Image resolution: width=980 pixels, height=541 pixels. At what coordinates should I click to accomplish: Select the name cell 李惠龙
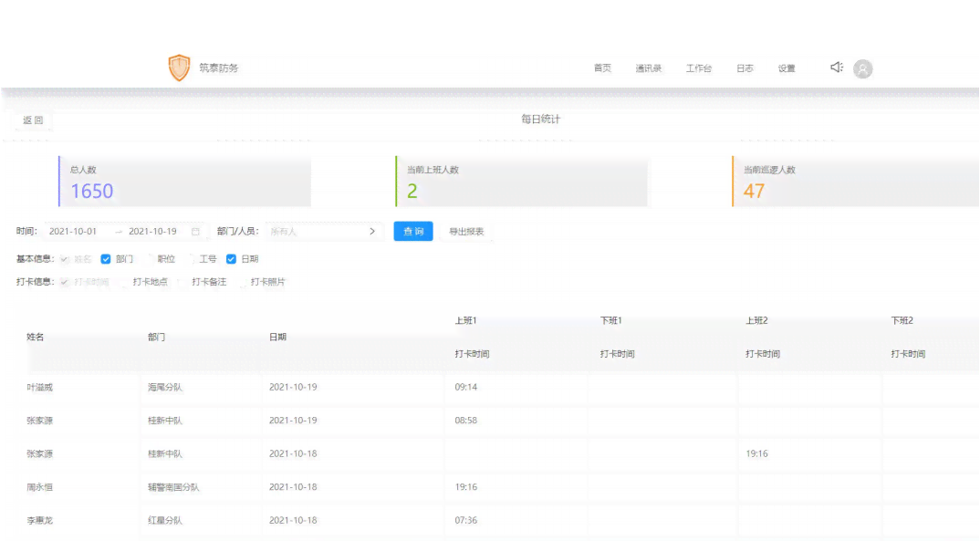pyautogui.click(x=39, y=520)
